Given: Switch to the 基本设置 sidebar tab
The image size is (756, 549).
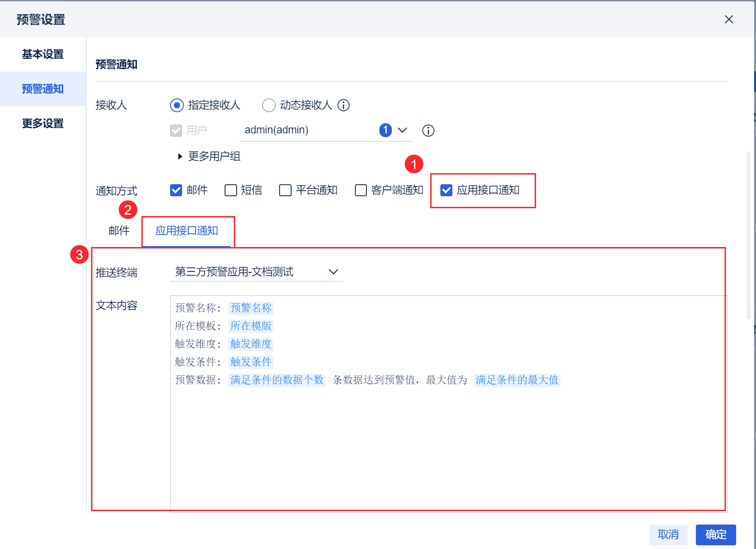Looking at the screenshot, I should 43,54.
